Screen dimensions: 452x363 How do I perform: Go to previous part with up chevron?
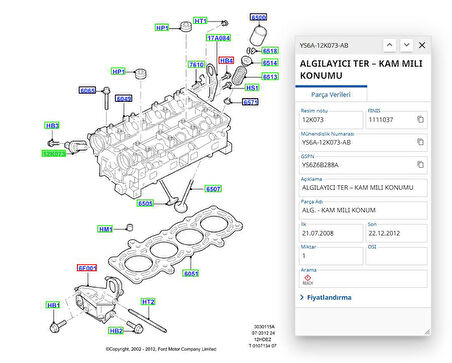pos(389,45)
